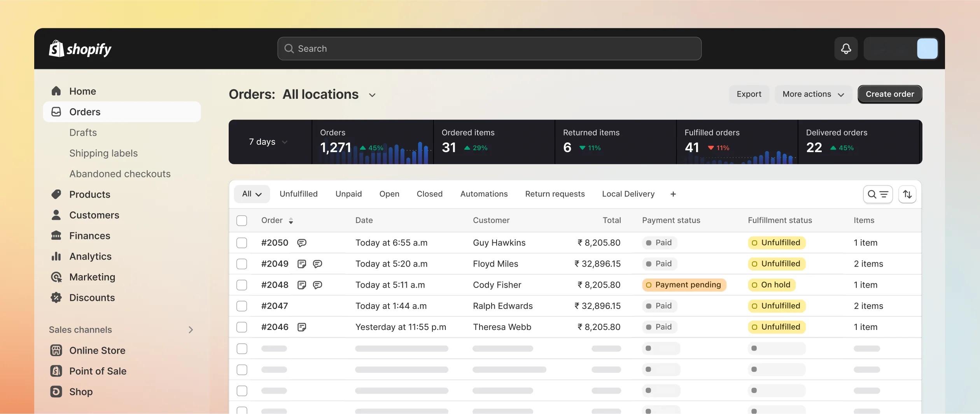This screenshot has height=414, width=980.
Task: Sort by Order column arrows
Action: point(291,221)
